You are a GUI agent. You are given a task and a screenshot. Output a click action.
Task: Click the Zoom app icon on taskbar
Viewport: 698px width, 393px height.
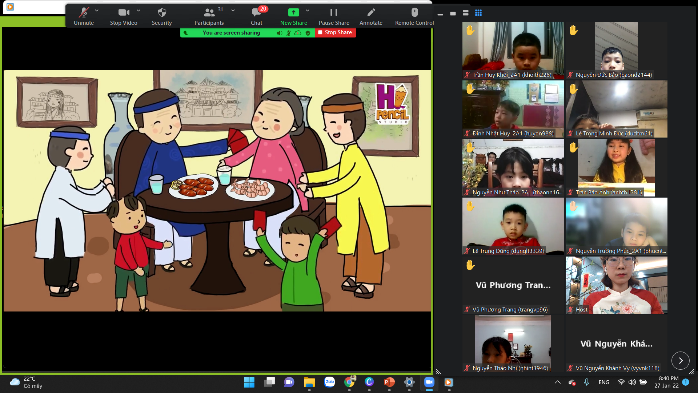point(429,382)
